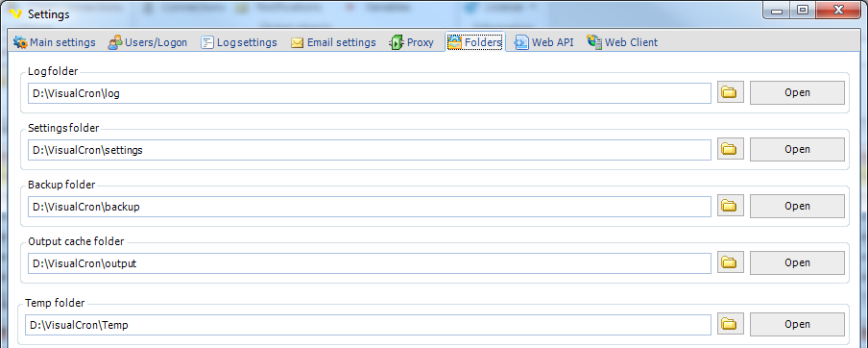Screen dimensions: 868x348
Task: Click the Main settings gear icon
Action: pos(20,42)
